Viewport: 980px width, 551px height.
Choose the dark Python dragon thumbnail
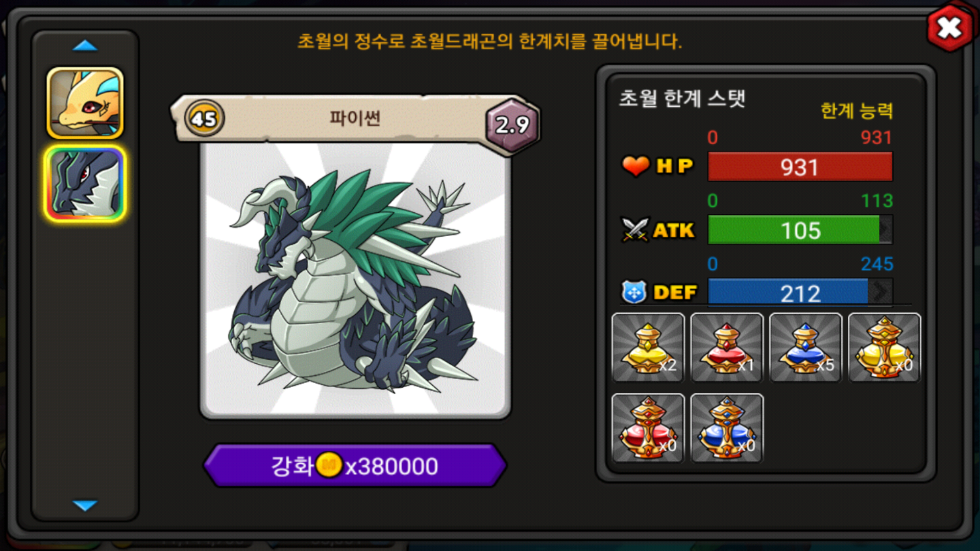click(x=85, y=184)
